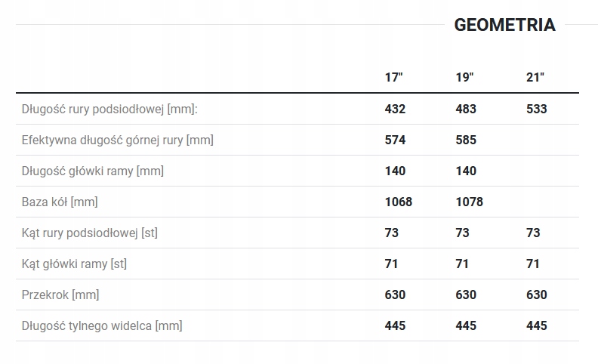Click the 432 seat tube value
Screen dimensions: 598x364
click(x=395, y=109)
